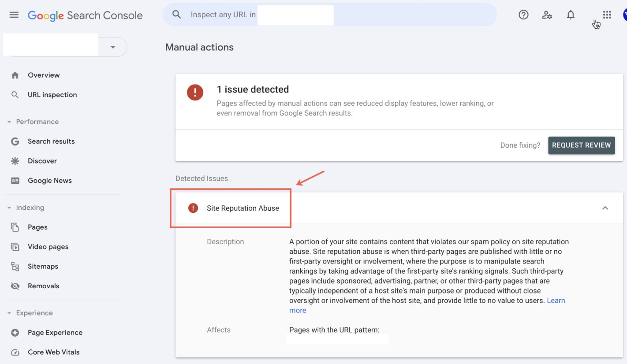
Task: Open the navigation hamburger menu
Action: click(14, 15)
